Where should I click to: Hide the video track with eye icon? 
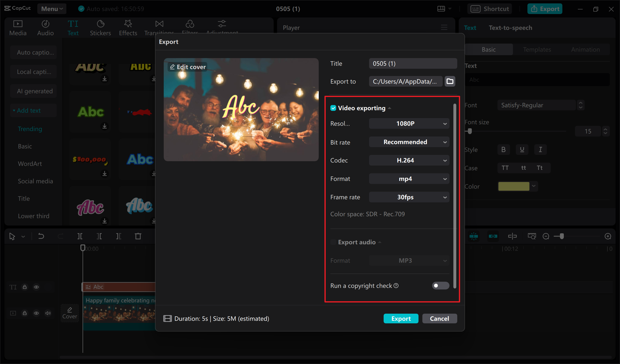(36, 313)
